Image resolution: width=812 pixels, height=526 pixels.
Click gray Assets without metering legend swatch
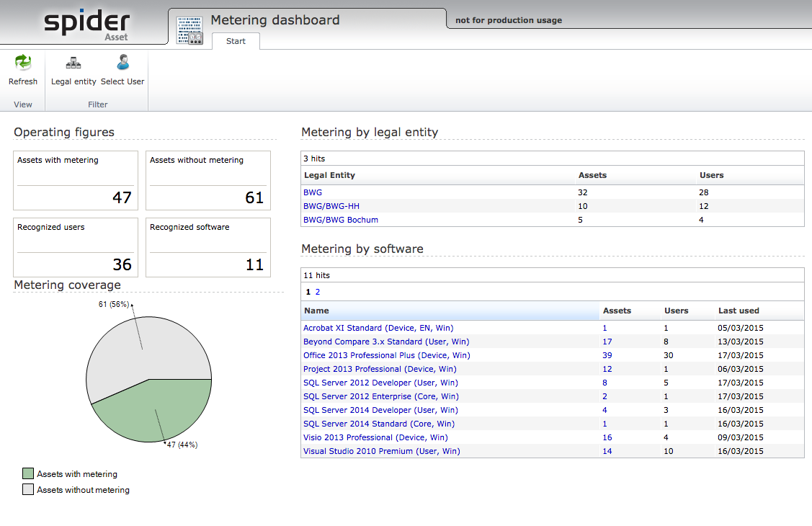point(28,490)
